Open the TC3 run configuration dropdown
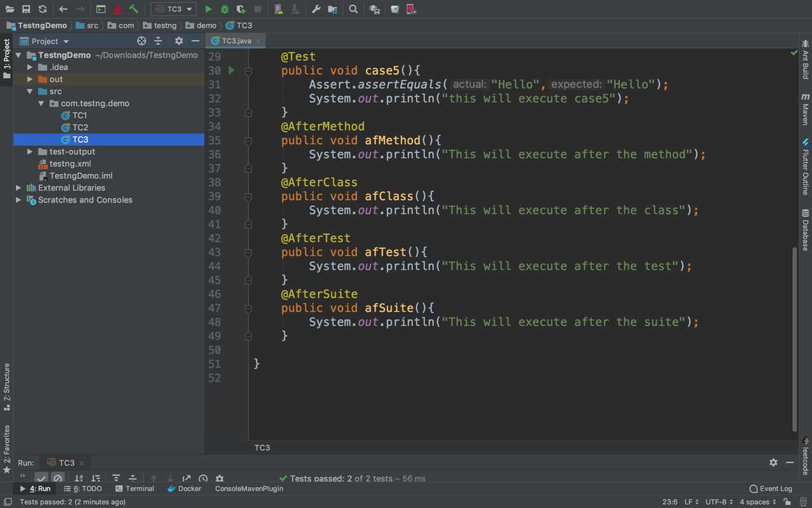Image resolution: width=812 pixels, height=508 pixels. (173, 9)
